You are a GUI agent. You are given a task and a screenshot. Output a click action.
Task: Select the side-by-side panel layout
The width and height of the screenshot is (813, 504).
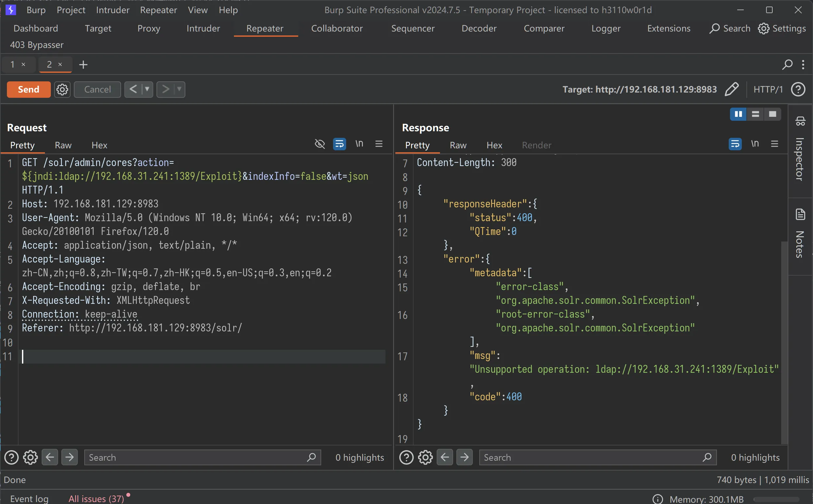click(x=739, y=114)
